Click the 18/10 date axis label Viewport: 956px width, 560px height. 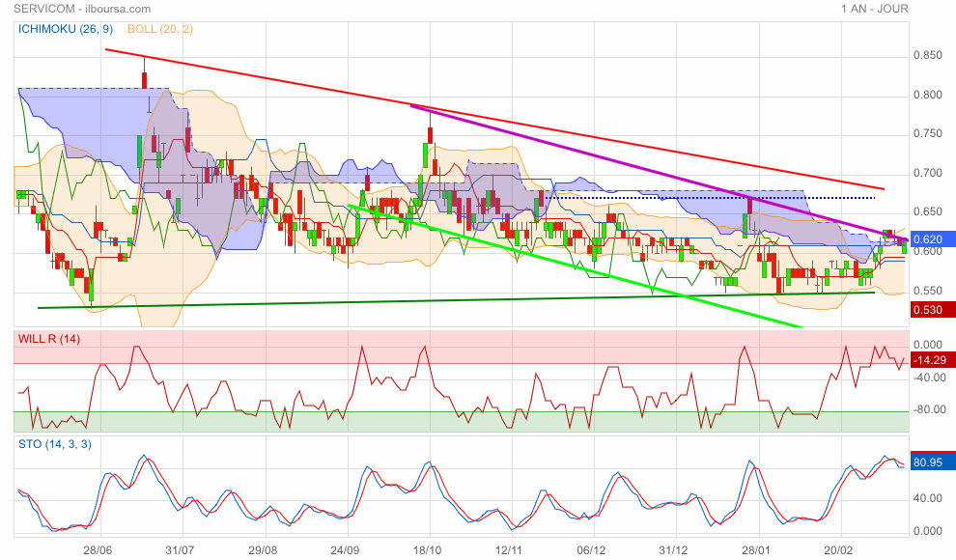pos(428,550)
